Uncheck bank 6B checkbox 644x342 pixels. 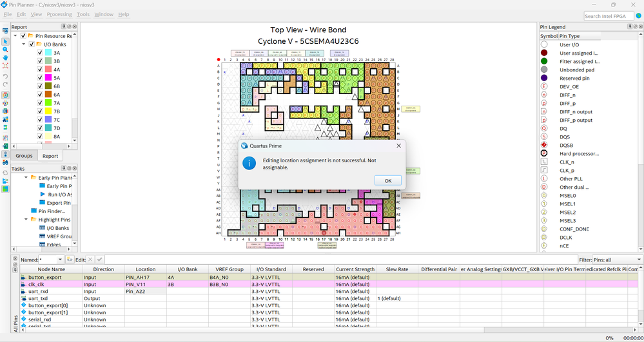pos(40,86)
